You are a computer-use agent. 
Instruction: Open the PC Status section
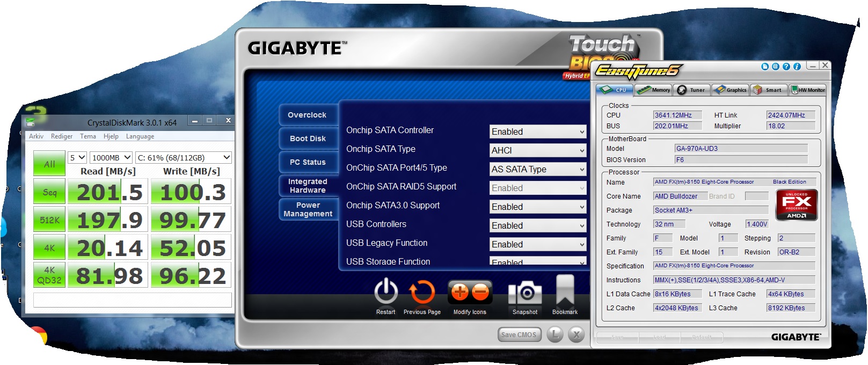[308, 162]
